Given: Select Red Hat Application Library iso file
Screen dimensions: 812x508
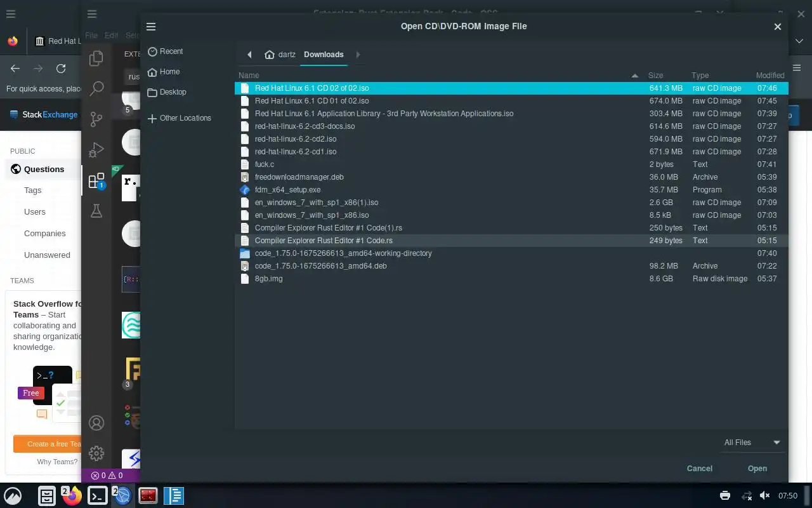Looking at the screenshot, I should (x=511, y=114).
